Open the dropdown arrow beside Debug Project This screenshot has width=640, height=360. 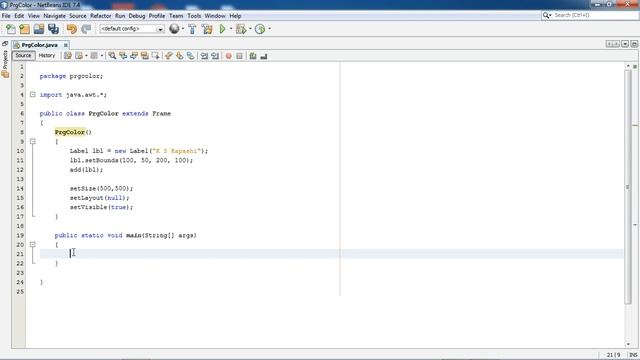250,29
